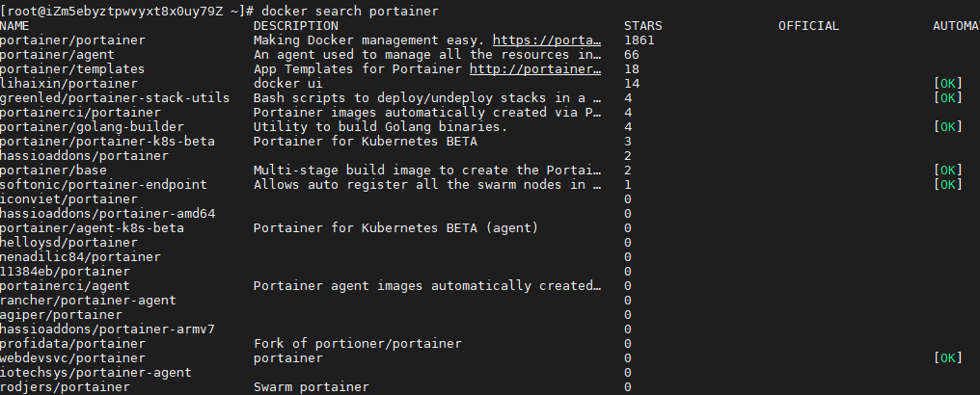
Task: Click hassioaddons/portainer name
Action: 84,156
